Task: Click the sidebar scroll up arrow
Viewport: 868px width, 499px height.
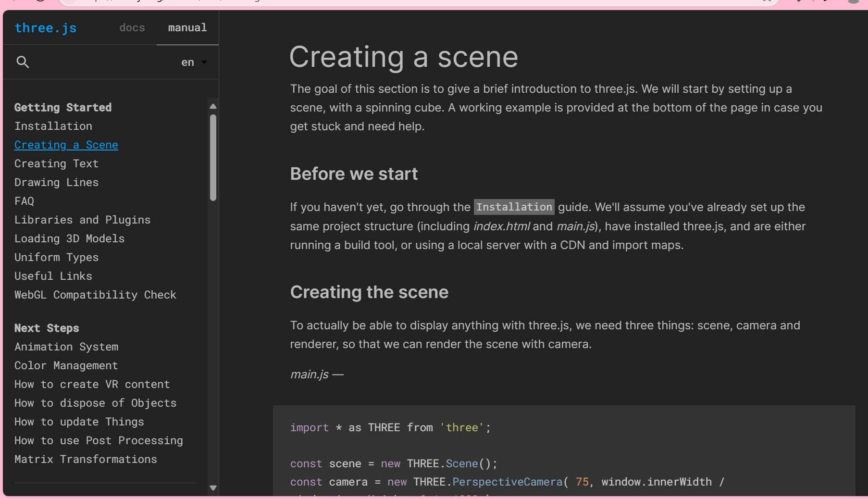Action: (x=213, y=106)
